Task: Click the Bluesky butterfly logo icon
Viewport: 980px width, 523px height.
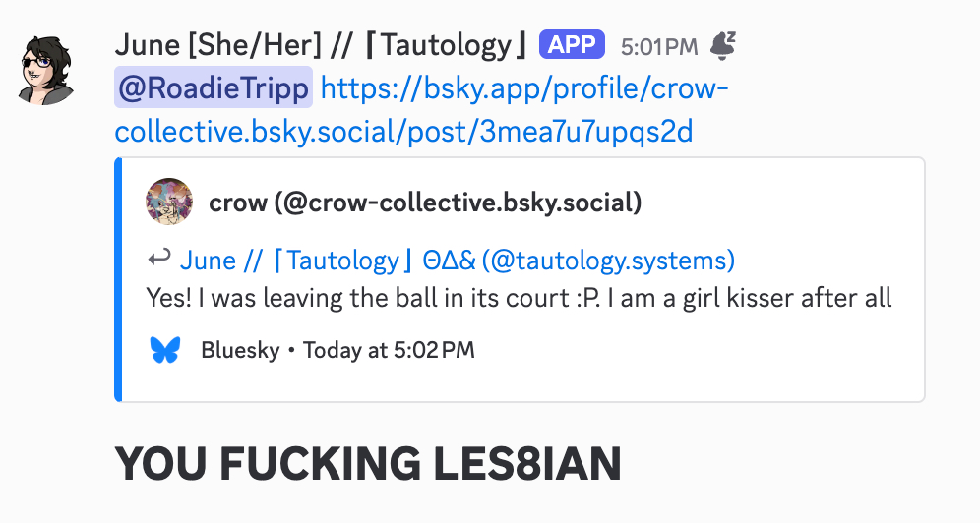Action: pos(165,350)
